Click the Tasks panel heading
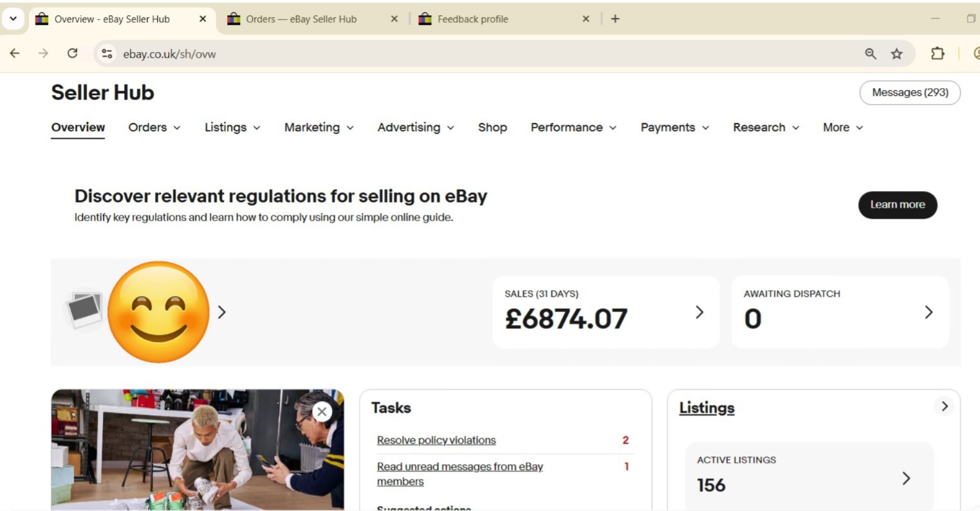 pyautogui.click(x=391, y=408)
